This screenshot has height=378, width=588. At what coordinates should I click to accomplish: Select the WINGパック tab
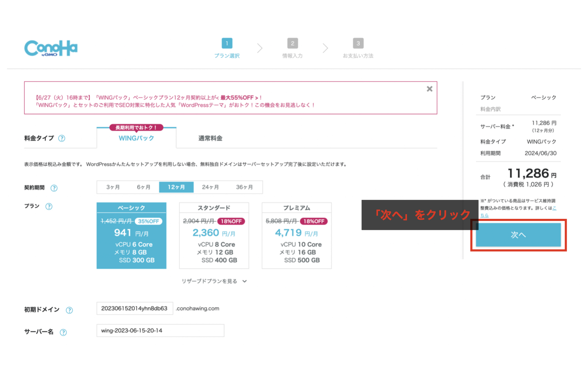pyautogui.click(x=136, y=138)
